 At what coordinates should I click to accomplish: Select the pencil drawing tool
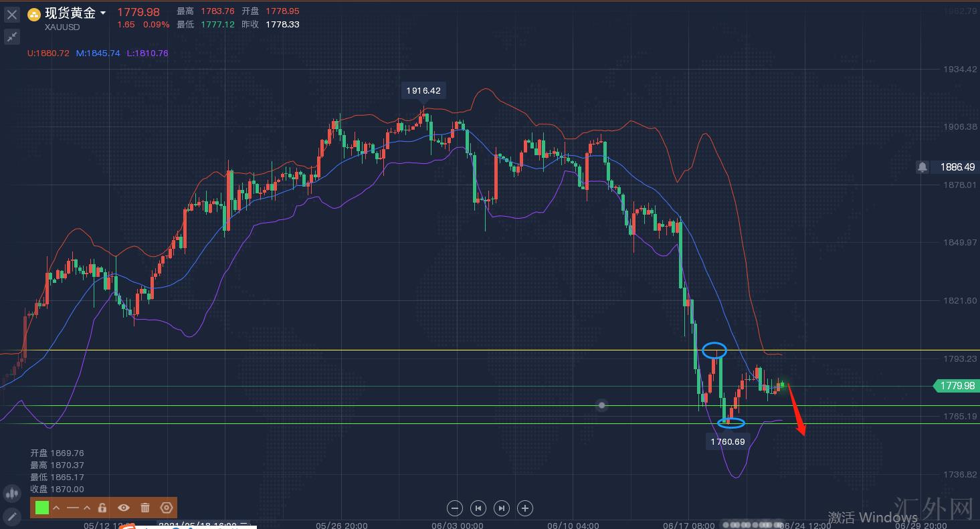pyautogui.click(x=12, y=516)
